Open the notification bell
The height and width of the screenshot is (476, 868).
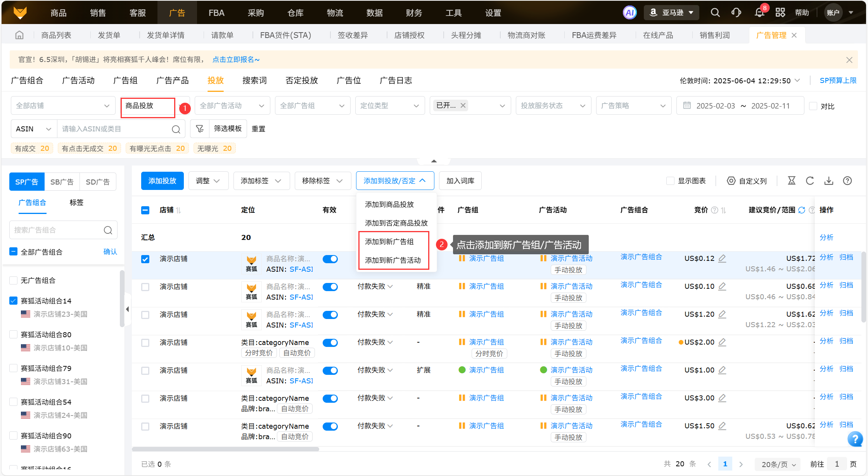tap(759, 13)
